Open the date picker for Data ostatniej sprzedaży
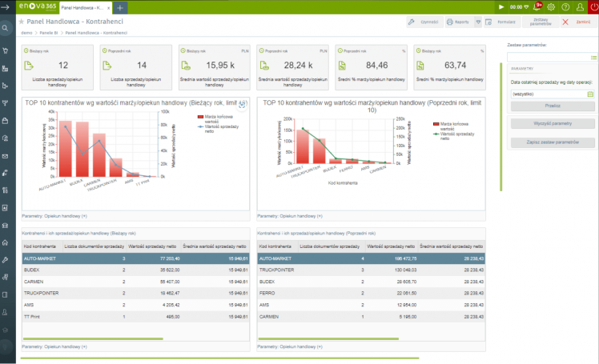The width and height of the screenshot is (599, 364). [x=590, y=94]
